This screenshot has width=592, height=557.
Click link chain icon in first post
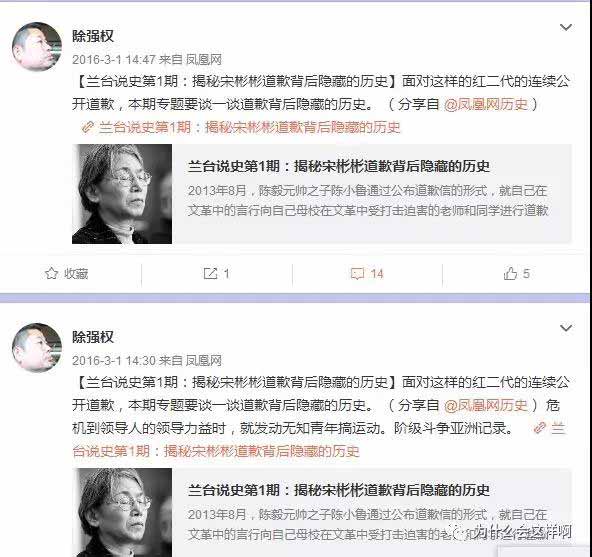pyautogui.click(x=88, y=127)
